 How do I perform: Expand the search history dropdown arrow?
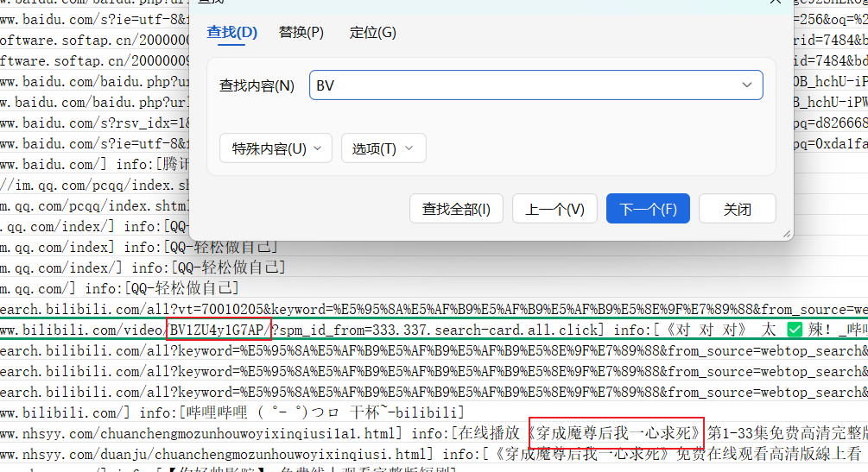click(747, 85)
